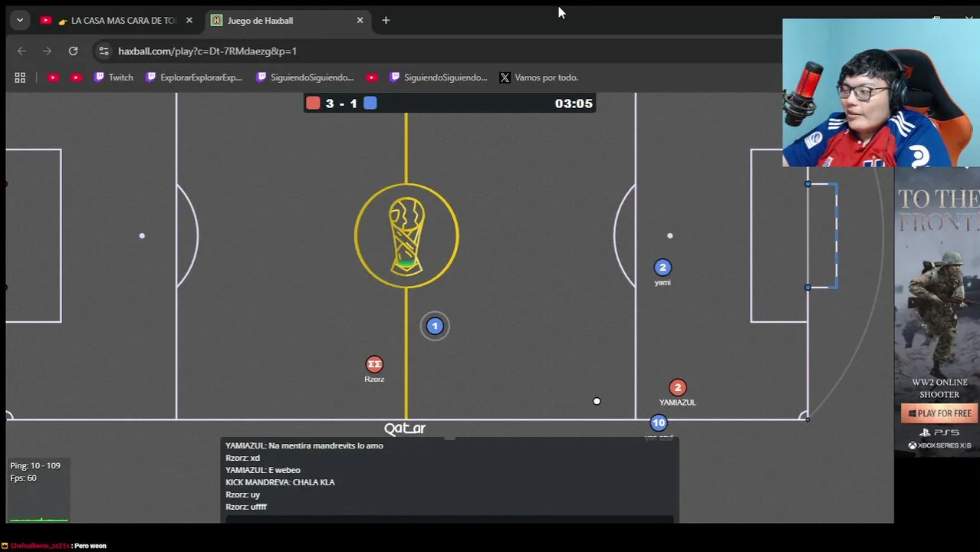
Task: Click the Haxball favicon on active tab
Action: 217,21
